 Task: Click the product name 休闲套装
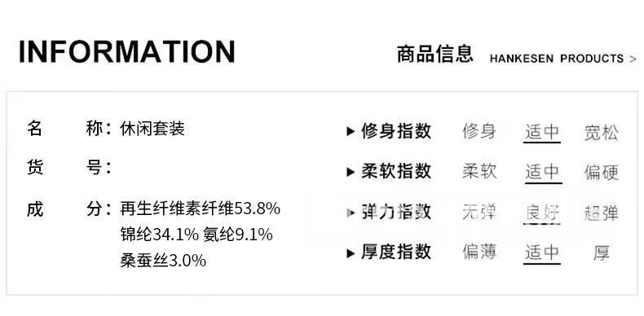pos(152,129)
